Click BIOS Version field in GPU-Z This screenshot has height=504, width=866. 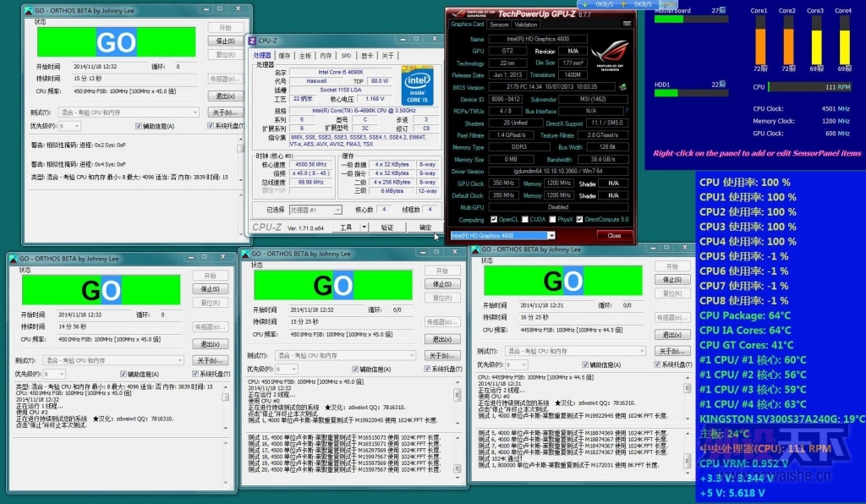point(551,86)
